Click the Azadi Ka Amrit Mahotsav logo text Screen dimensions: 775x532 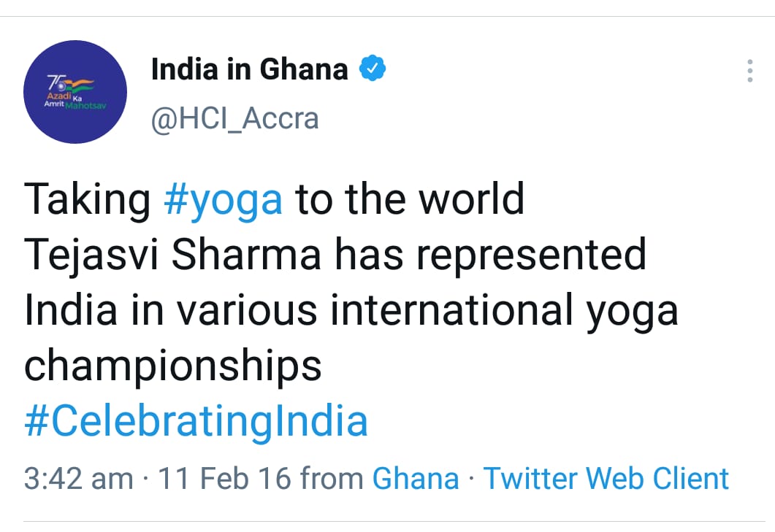[x=75, y=100]
